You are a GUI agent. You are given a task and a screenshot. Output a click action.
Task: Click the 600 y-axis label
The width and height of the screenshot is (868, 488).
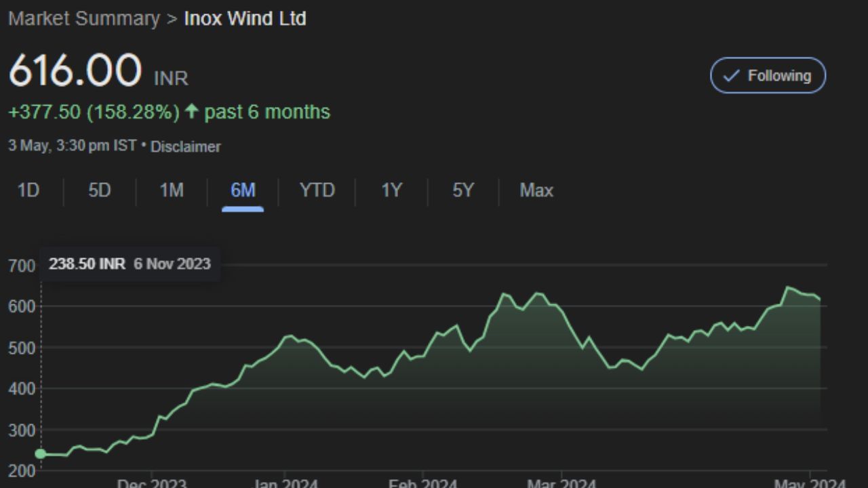22,307
